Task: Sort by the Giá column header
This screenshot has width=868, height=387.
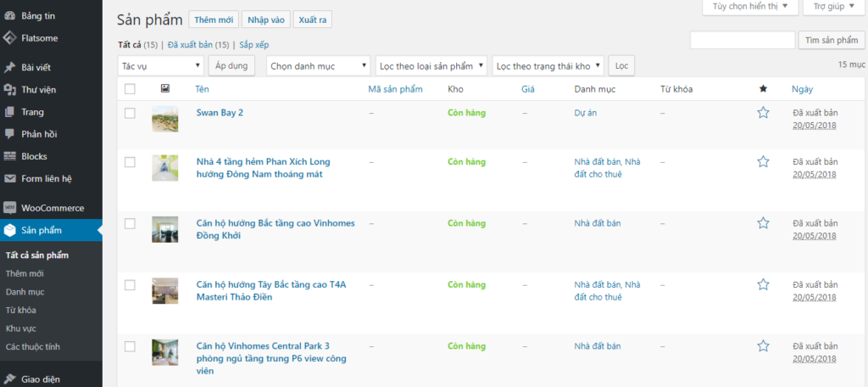Action: tap(528, 89)
